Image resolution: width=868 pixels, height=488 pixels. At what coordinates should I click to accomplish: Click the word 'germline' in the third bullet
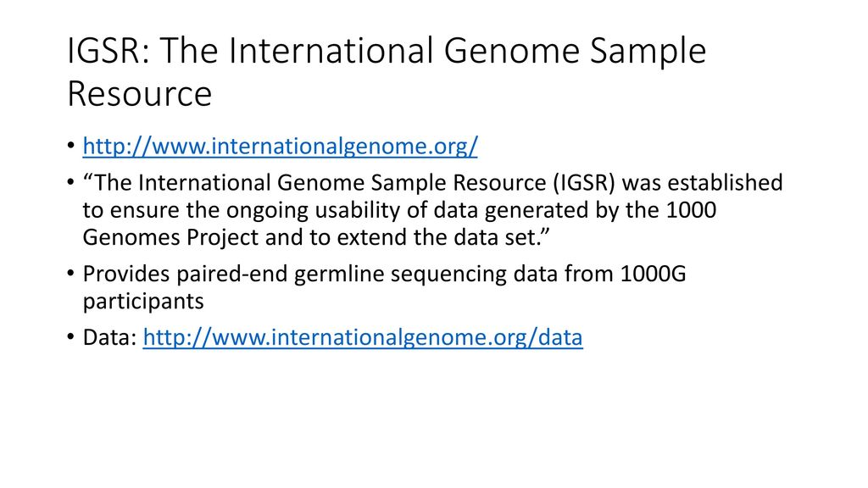[x=339, y=274]
